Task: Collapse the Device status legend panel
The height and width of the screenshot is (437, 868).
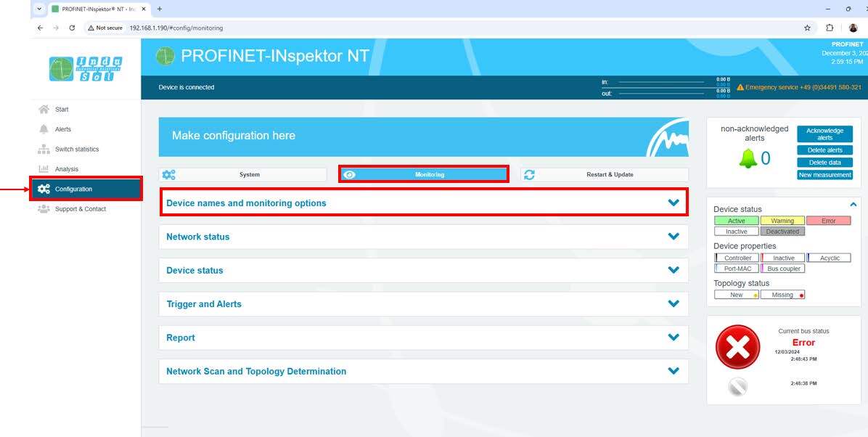Action: click(853, 205)
